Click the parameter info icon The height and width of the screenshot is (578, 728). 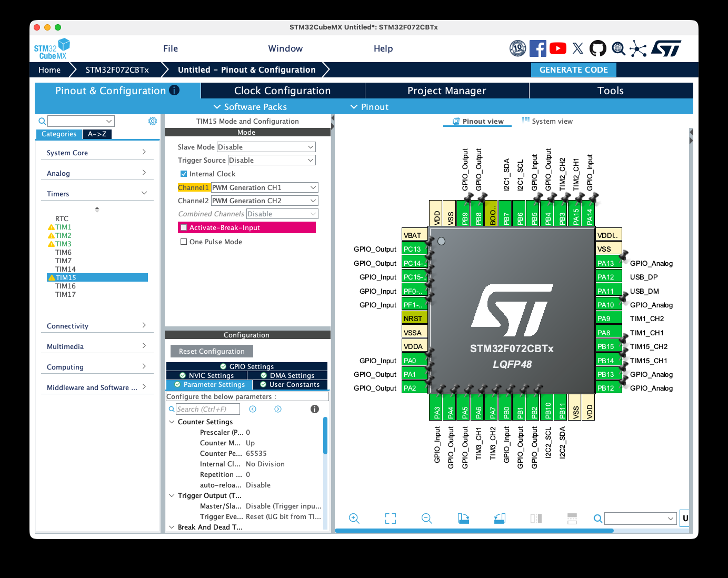click(x=315, y=409)
